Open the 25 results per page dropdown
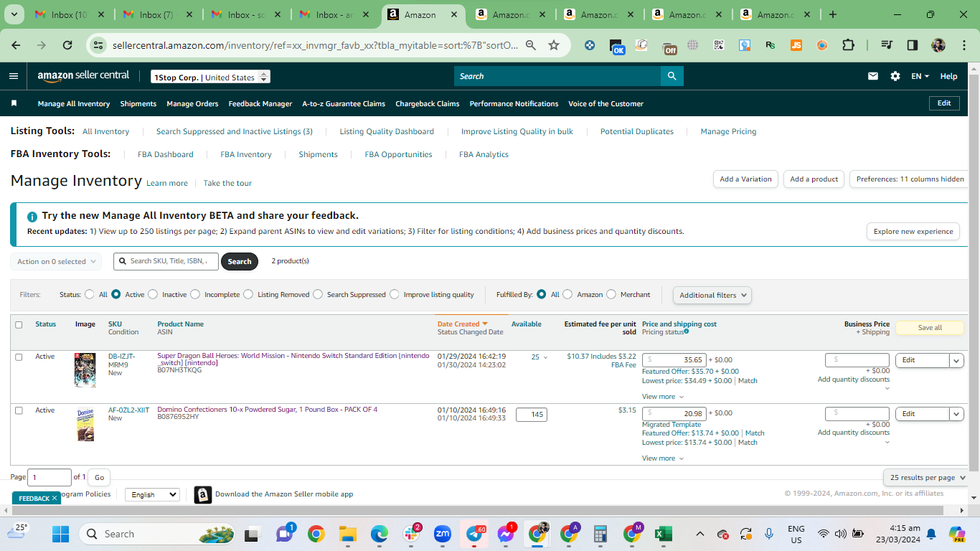 coord(928,477)
